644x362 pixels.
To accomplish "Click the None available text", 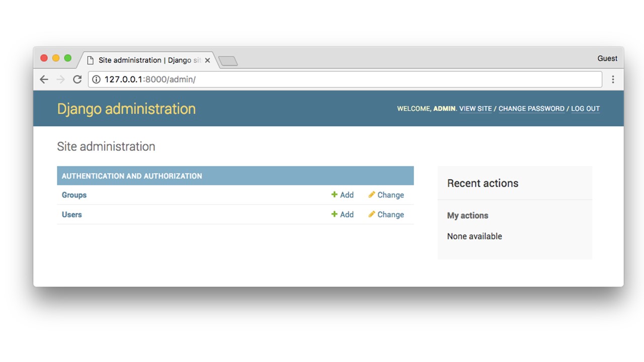I will tap(474, 236).
